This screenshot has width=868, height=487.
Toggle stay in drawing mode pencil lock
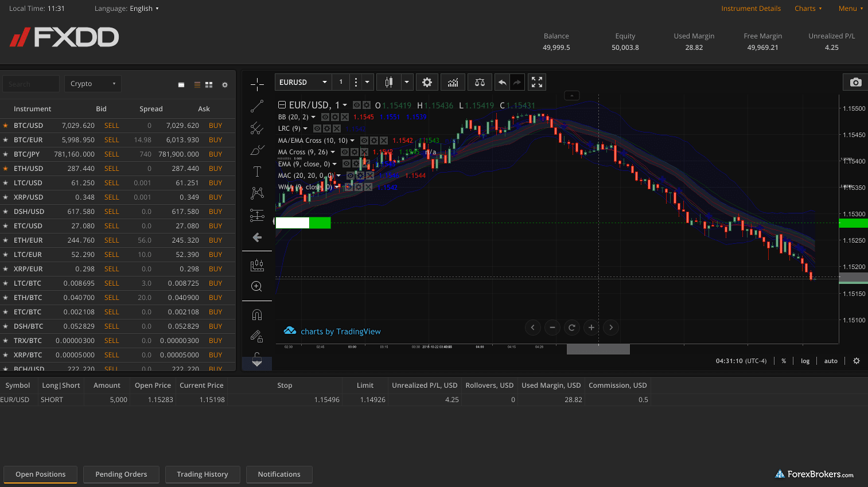point(257,336)
